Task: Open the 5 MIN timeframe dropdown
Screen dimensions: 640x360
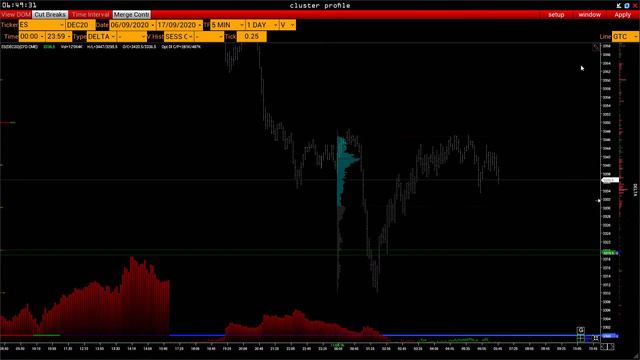Action: pos(227,25)
